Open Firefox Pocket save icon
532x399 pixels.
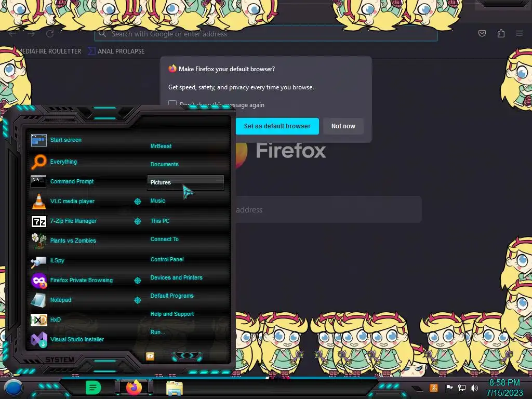coord(482,33)
